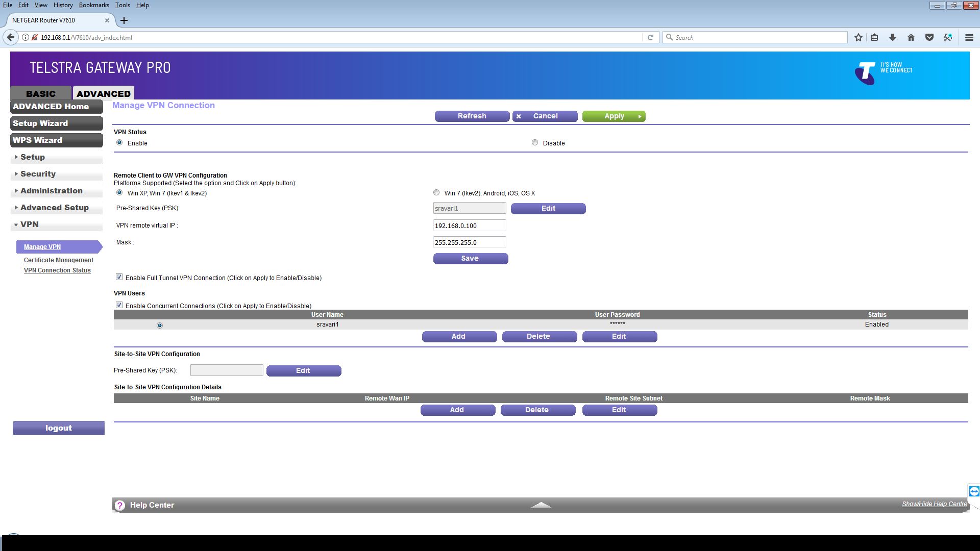This screenshot has height=551, width=980.
Task: Select the Disable VPN Status radio button
Action: click(534, 143)
